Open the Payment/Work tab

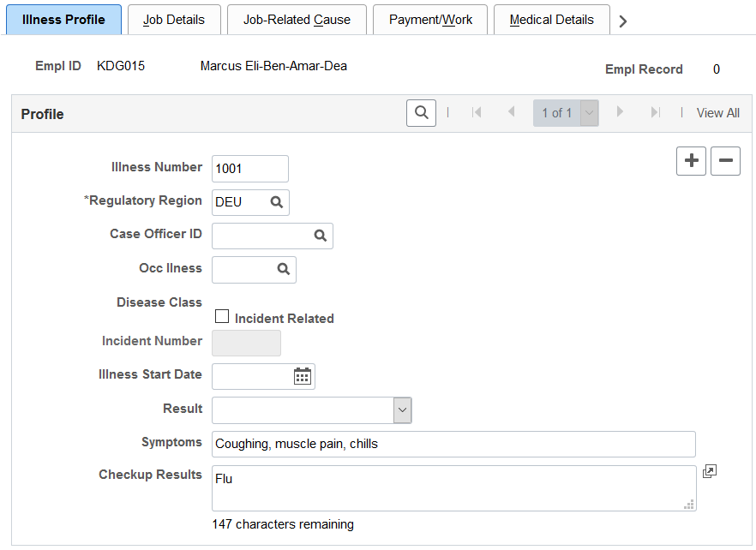tap(430, 20)
